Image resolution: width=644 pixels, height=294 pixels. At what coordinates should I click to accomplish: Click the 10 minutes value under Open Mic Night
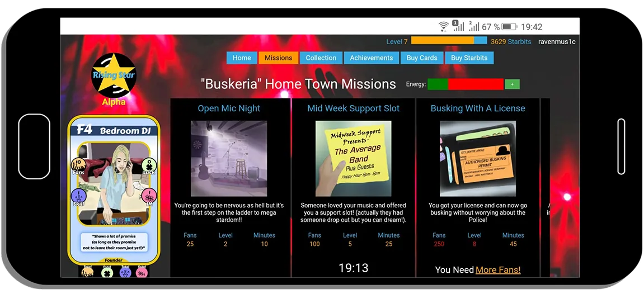pyautogui.click(x=264, y=244)
